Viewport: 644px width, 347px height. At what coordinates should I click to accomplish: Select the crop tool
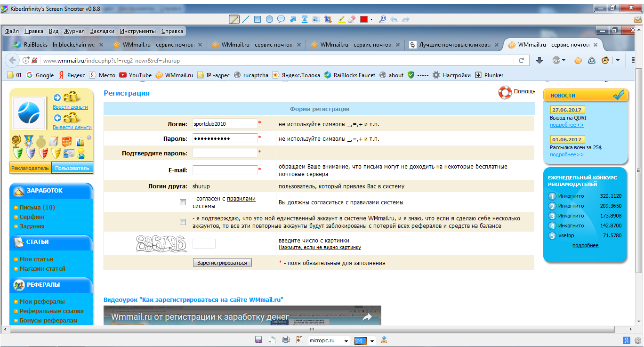pyautogui.click(x=328, y=19)
